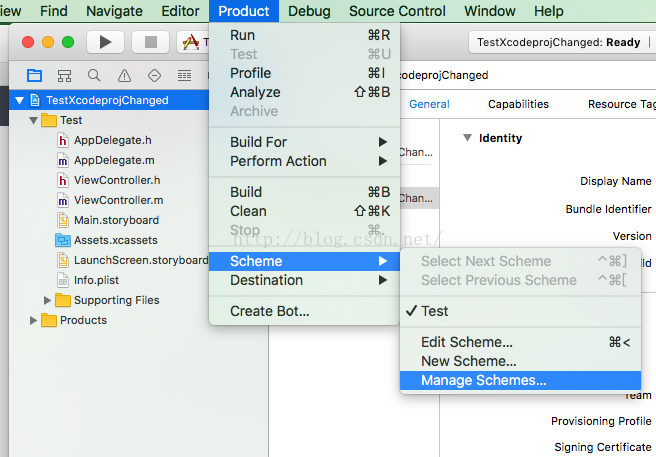
Task: Open the Build For submenu
Action: [304, 142]
